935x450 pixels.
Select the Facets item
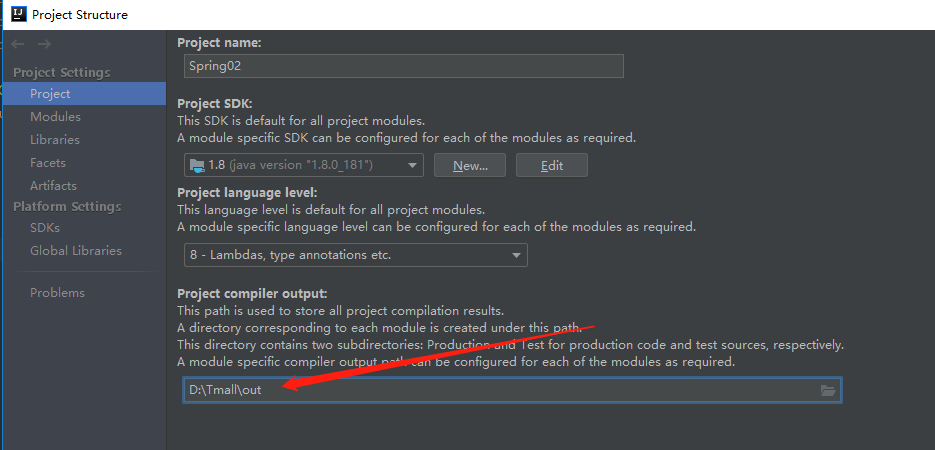(x=48, y=163)
